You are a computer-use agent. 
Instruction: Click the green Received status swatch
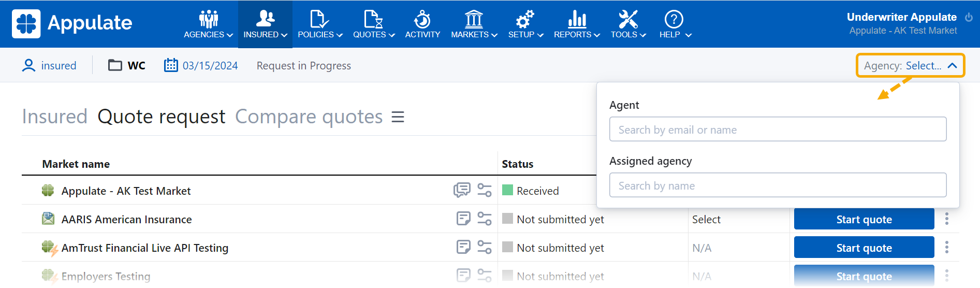(507, 190)
